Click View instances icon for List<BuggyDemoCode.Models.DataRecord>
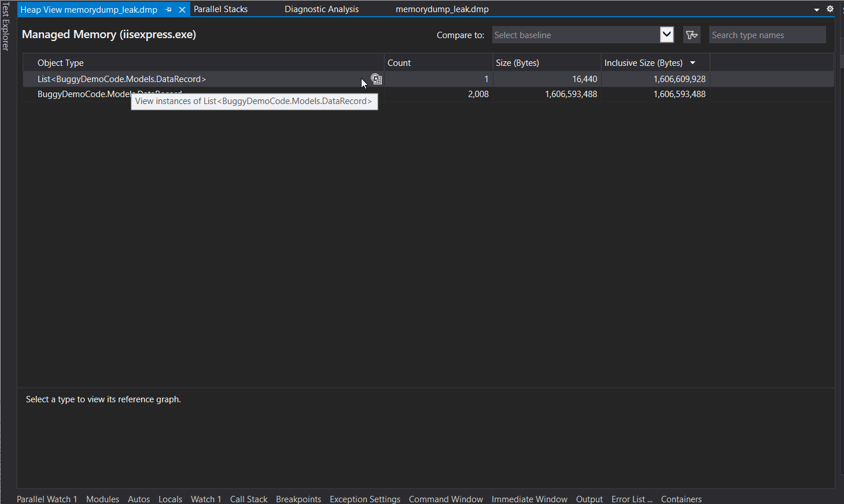 click(377, 79)
